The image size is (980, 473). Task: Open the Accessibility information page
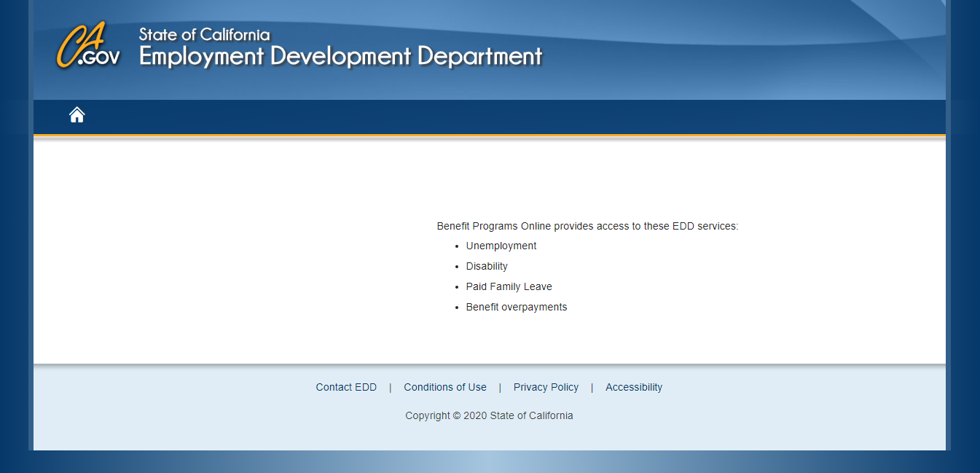[x=633, y=387]
